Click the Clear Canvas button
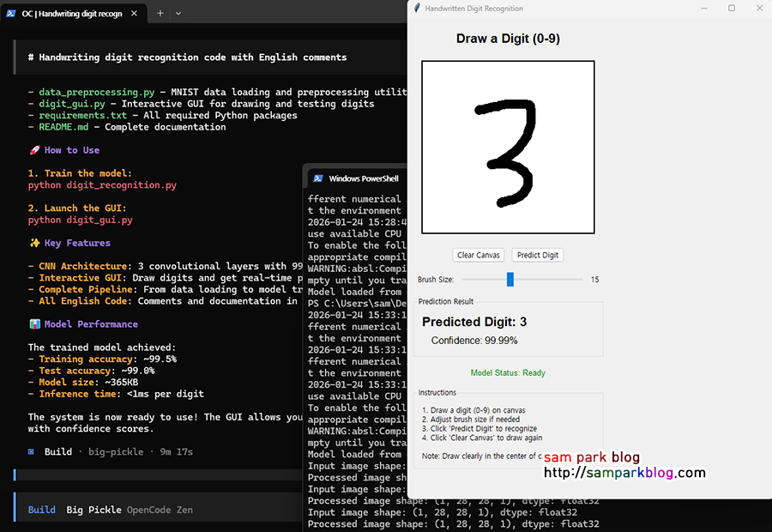This screenshot has width=772, height=532. pyautogui.click(x=478, y=255)
